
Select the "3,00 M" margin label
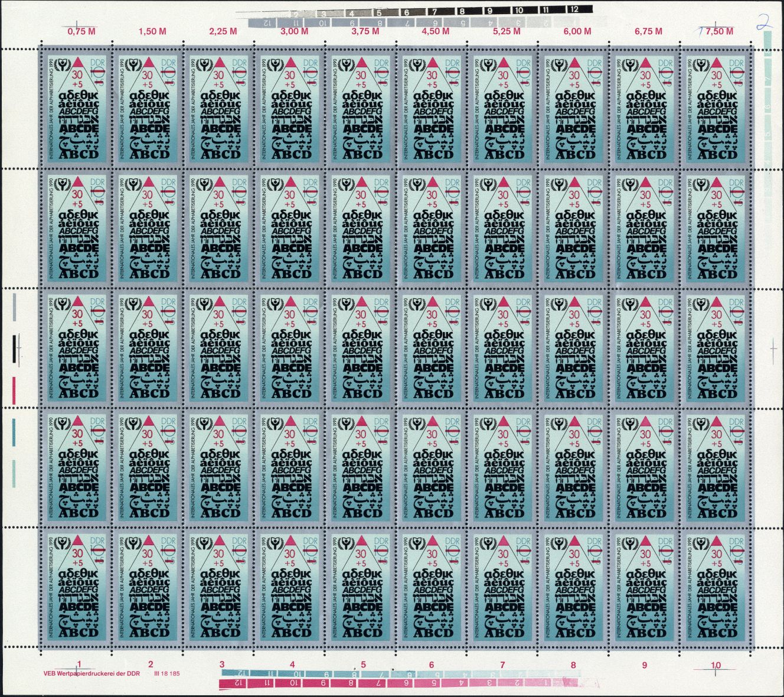click(x=294, y=31)
